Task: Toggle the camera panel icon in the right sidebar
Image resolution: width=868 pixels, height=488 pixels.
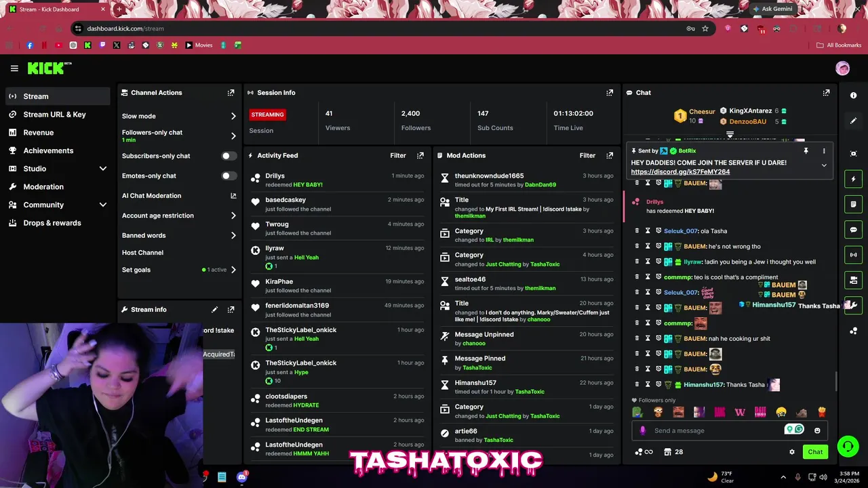Action: point(853,280)
